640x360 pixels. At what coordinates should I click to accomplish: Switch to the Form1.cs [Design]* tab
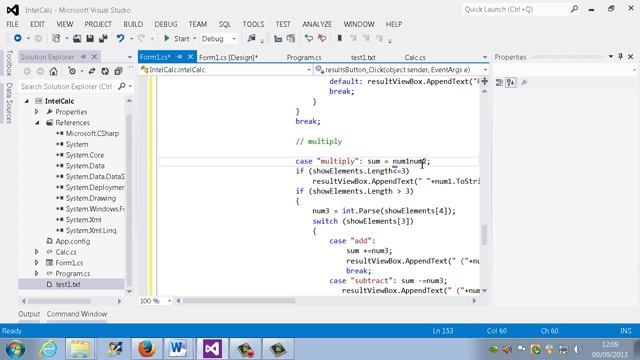pos(228,58)
